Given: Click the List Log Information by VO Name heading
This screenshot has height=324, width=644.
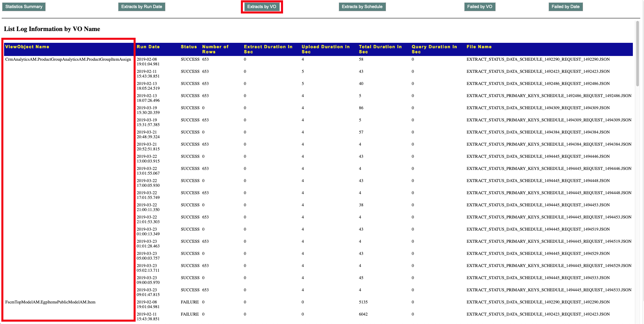Looking at the screenshot, I should 52,29.
